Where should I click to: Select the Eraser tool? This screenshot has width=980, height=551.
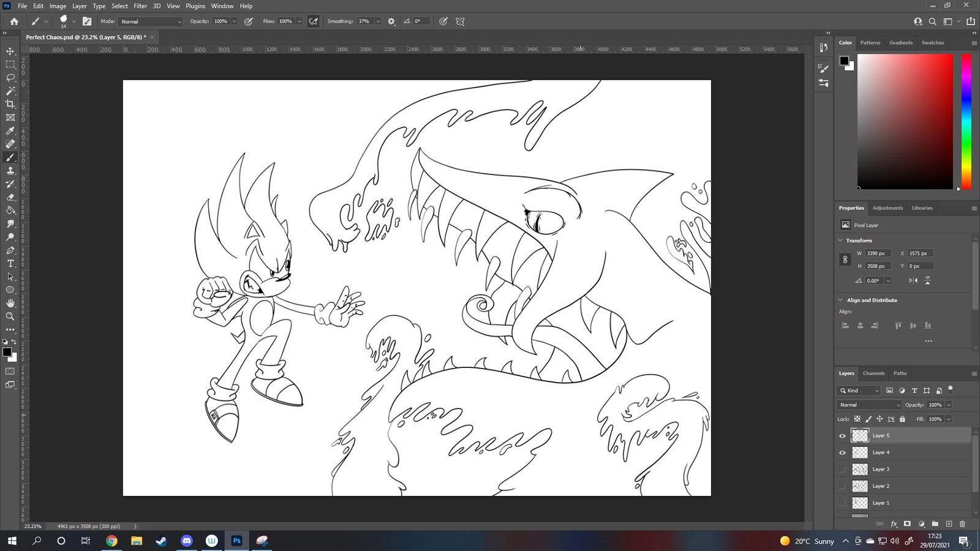point(10,197)
